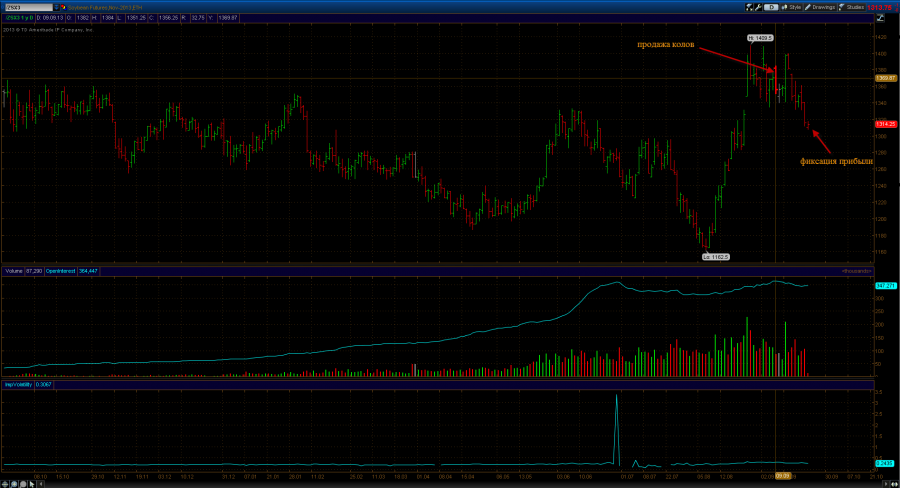
Task: Click the Volume label in the lower study header
Action: (x=14, y=271)
